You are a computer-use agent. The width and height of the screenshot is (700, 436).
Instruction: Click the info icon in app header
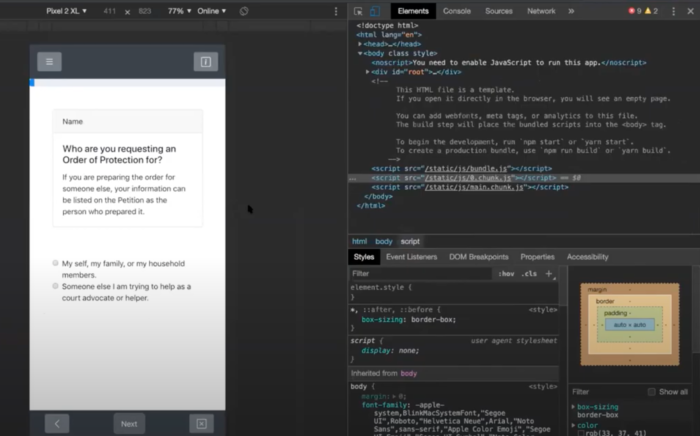(205, 62)
